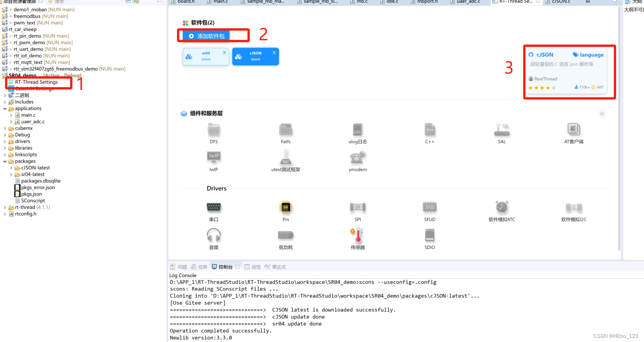
Task: Expand the linkscripts folder
Action: pyautogui.click(x=5, y=155)
